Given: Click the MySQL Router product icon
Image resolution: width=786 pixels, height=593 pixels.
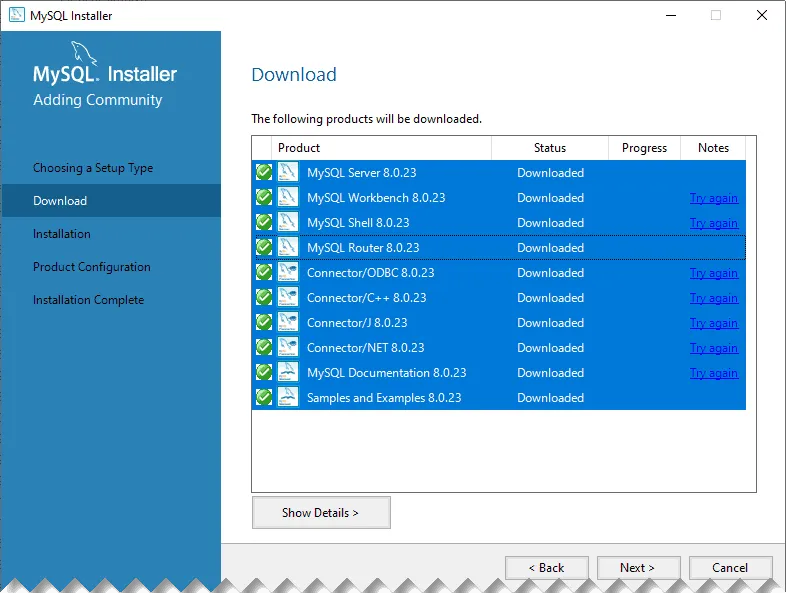Looking at the screenshot, I should coord(288,247).
